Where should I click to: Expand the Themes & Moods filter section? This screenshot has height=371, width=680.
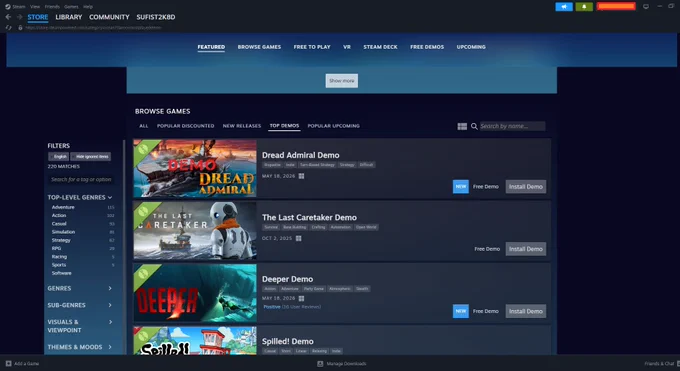pyautogui.click(x=80, y=347)
